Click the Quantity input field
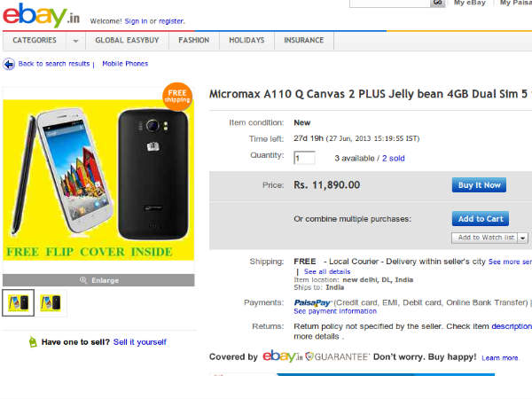The image size is (532, 399). [x=304, y=158]
